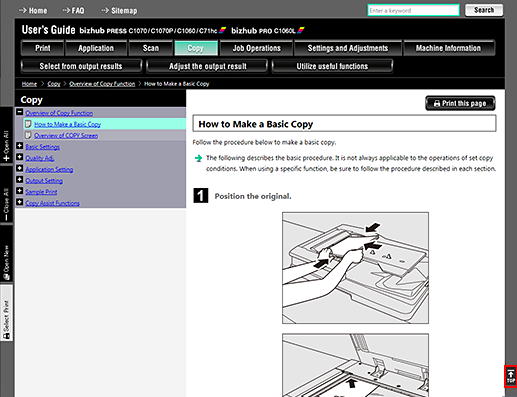517x397 pixels.
Task: Click the Print this page button
Action: 460,103
